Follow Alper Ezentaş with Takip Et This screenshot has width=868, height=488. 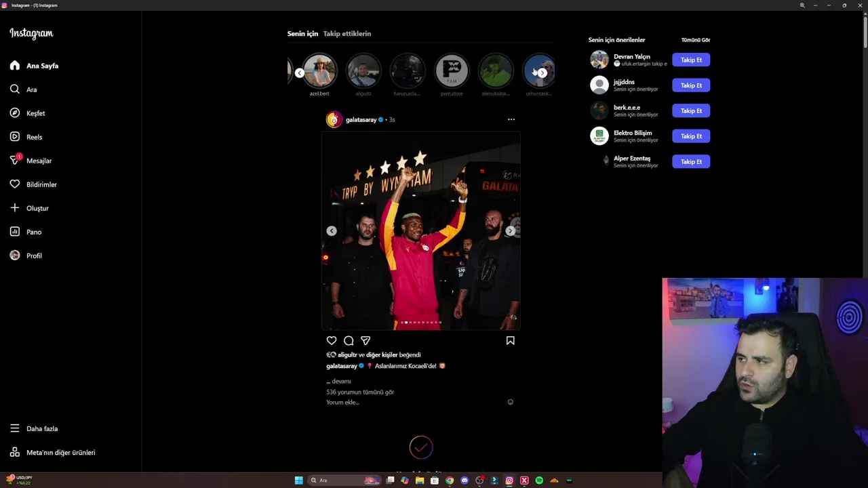(691, 161)
